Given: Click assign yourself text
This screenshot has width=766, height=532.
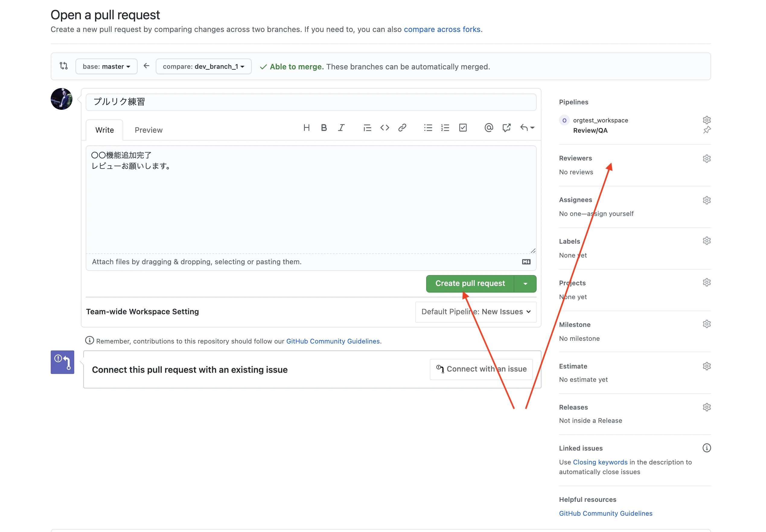Looking at the screenshot, I should [x=610, y=214].
